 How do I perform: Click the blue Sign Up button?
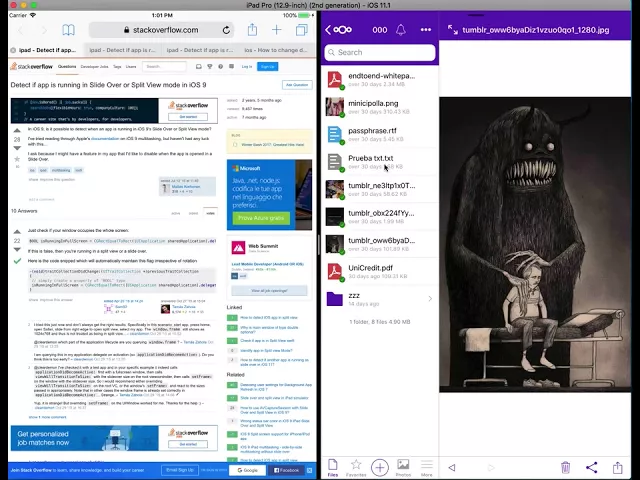point(267,66)
